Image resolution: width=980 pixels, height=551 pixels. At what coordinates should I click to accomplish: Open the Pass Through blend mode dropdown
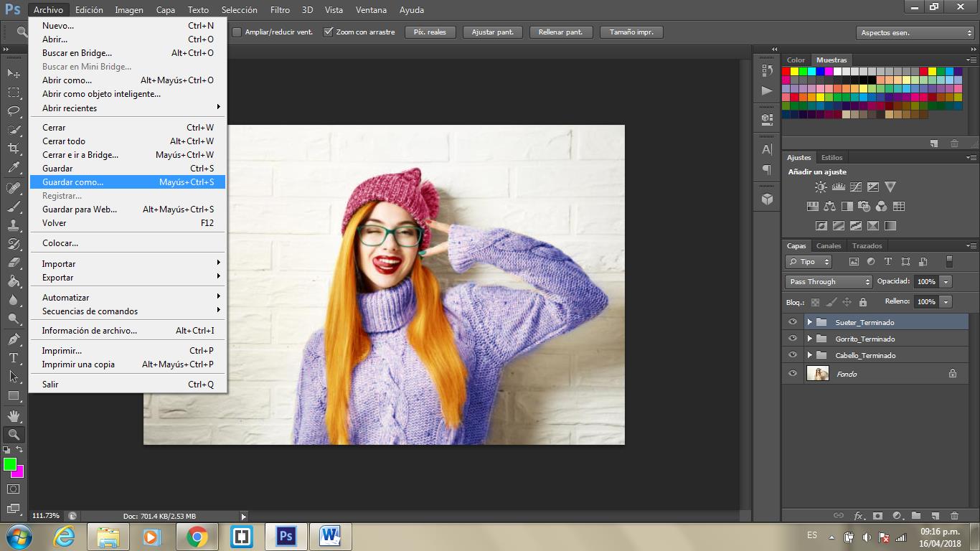(829, 282)
